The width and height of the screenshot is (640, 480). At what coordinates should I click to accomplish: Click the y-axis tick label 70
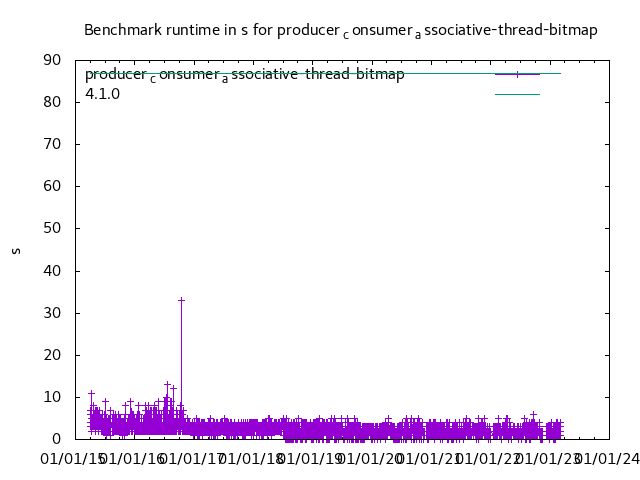pos(54,144)
